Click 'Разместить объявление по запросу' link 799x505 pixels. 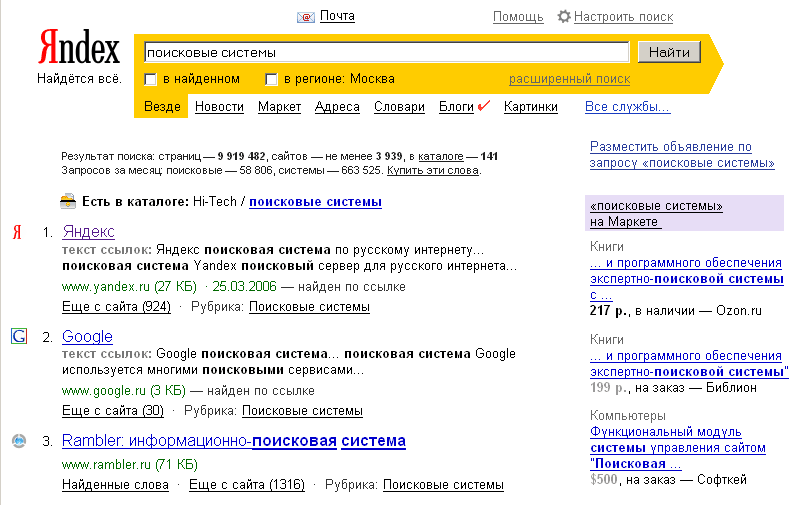(x=682, y=155)
